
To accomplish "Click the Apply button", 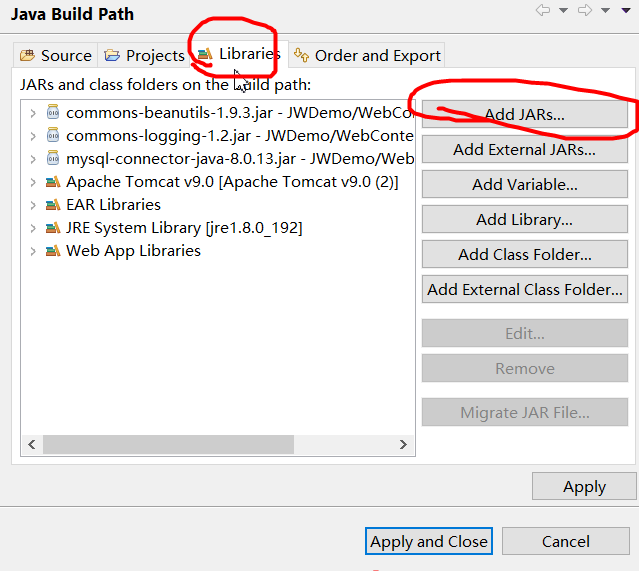I will click(x=584, y=487).
